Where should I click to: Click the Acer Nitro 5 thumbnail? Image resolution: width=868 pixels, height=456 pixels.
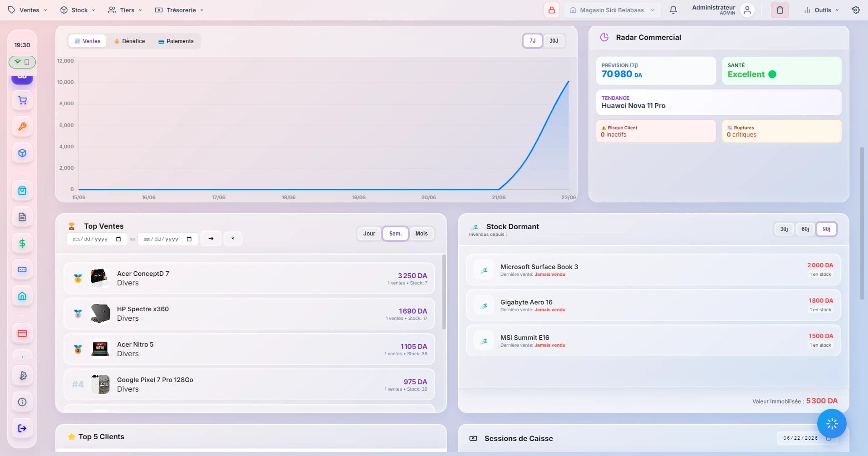[100, 349]
